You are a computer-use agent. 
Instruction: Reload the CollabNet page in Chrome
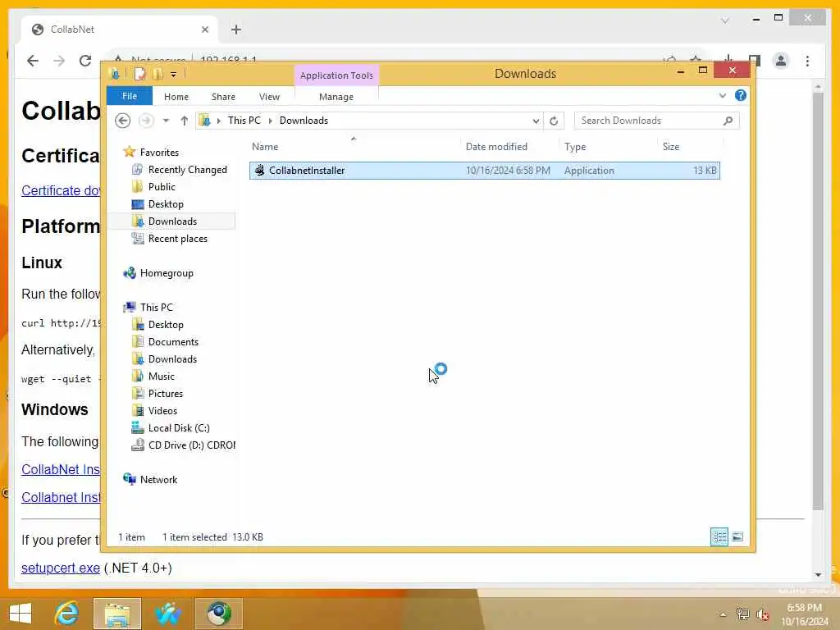pos(85,61)
